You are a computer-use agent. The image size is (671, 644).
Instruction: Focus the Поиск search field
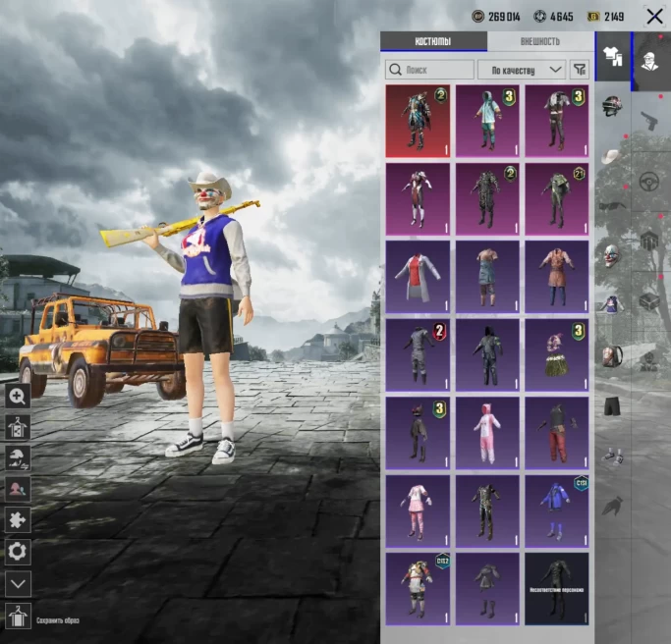pyautogui.click(x=429, y=70)
